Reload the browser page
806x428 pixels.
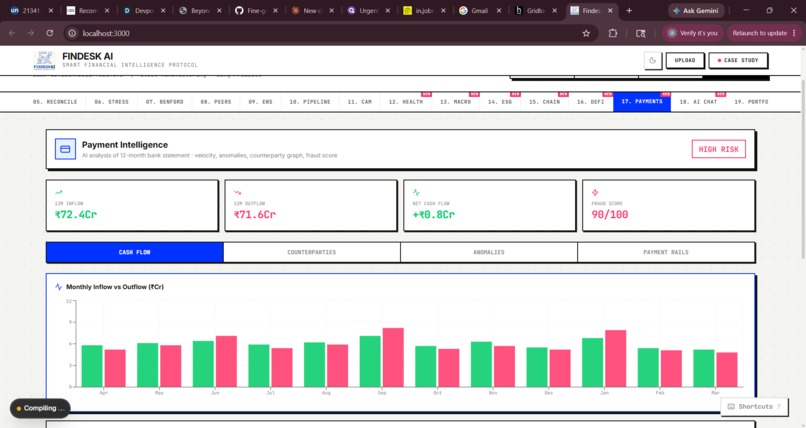coord(49,33)
